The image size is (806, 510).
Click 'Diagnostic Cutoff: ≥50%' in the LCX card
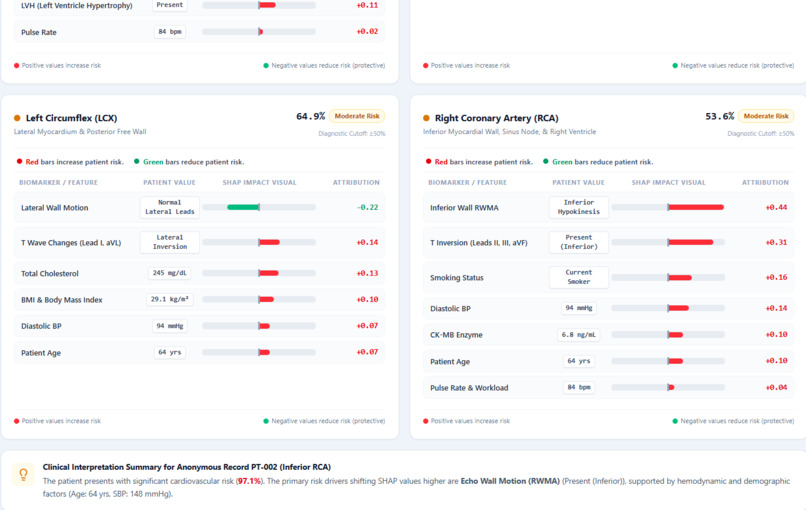tap(352, 134)
